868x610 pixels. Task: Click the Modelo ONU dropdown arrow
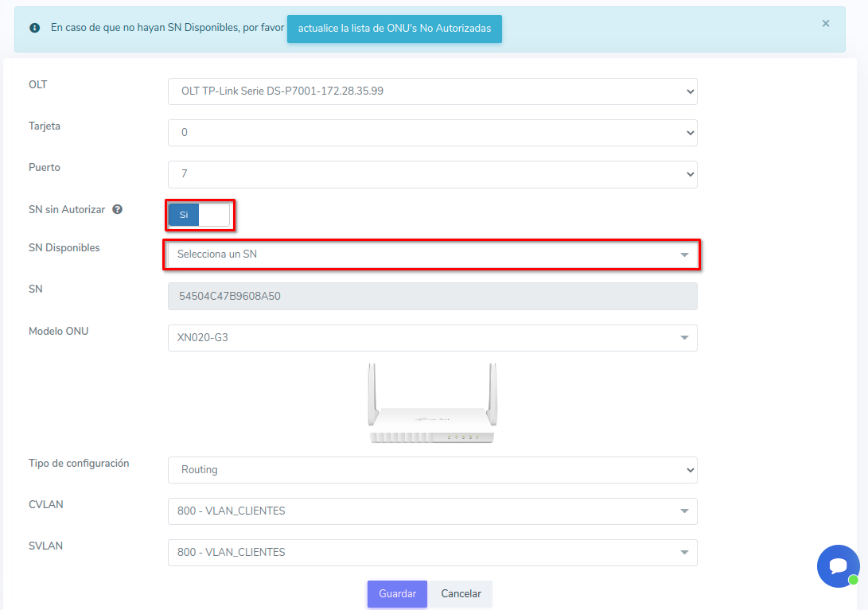point(684,338)
